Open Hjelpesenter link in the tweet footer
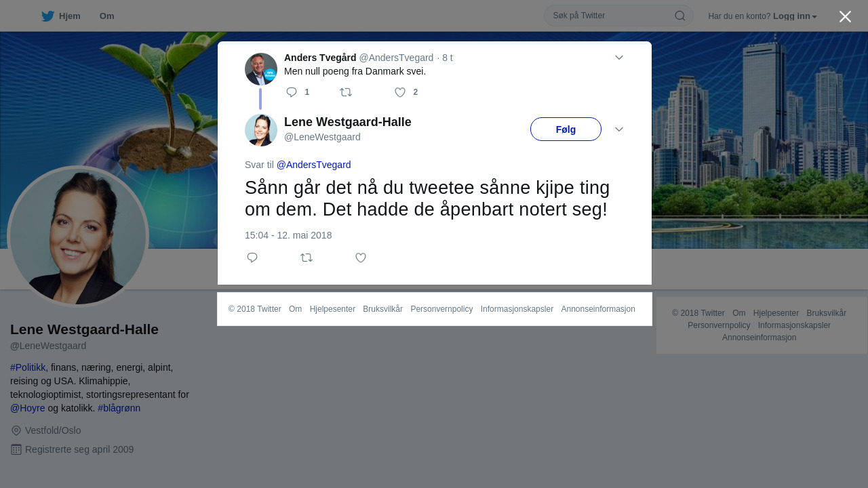Viewport: 868px width, 488px height. pyautogui.click(x=332, y=309)
